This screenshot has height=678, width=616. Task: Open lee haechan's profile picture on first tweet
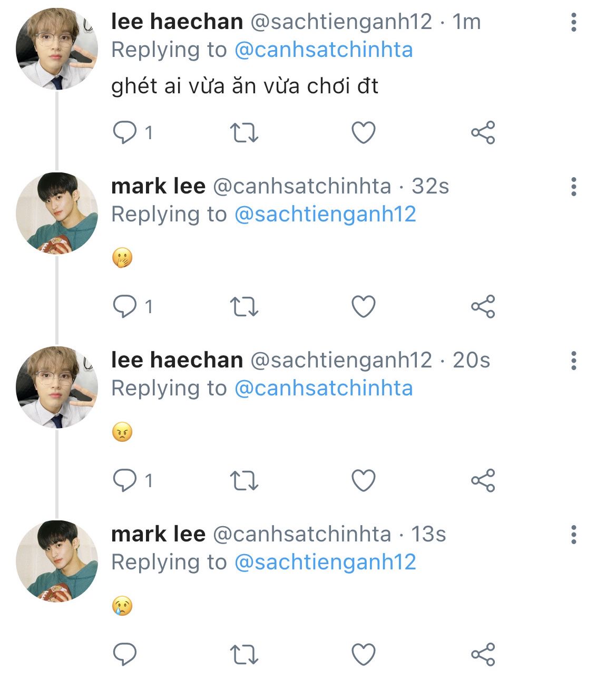point(57,49)
